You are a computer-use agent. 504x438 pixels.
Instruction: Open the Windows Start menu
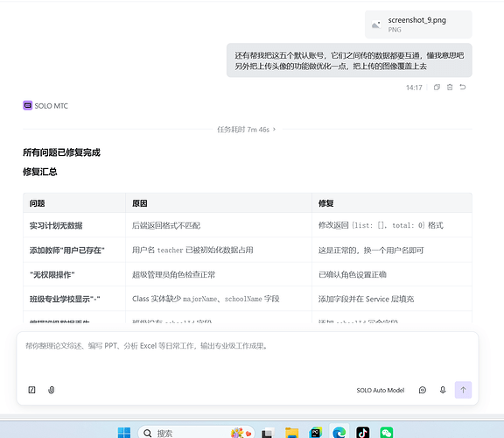pos(124,433)
